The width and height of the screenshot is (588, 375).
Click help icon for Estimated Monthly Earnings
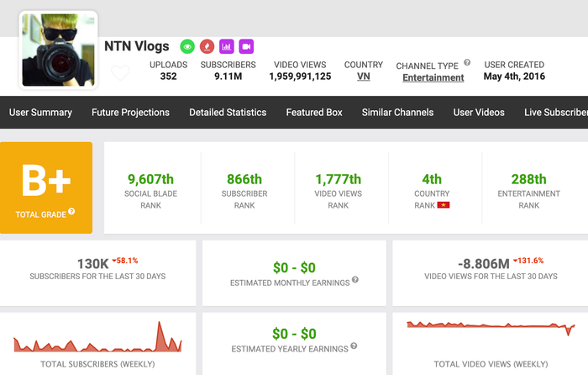tap(355, 281)
